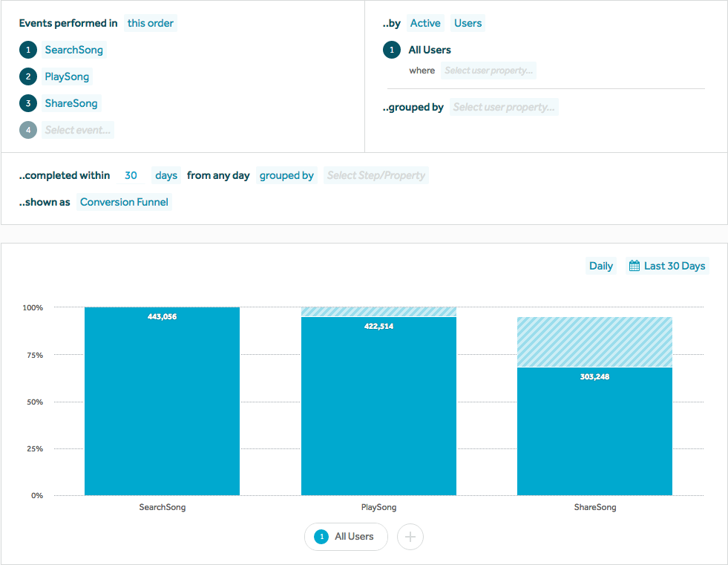The width and height of the screenshot is (728, 565).
Task: Add a fourth event via 'Select event...'
Action: pyautogui.click(x=77, y=130)
